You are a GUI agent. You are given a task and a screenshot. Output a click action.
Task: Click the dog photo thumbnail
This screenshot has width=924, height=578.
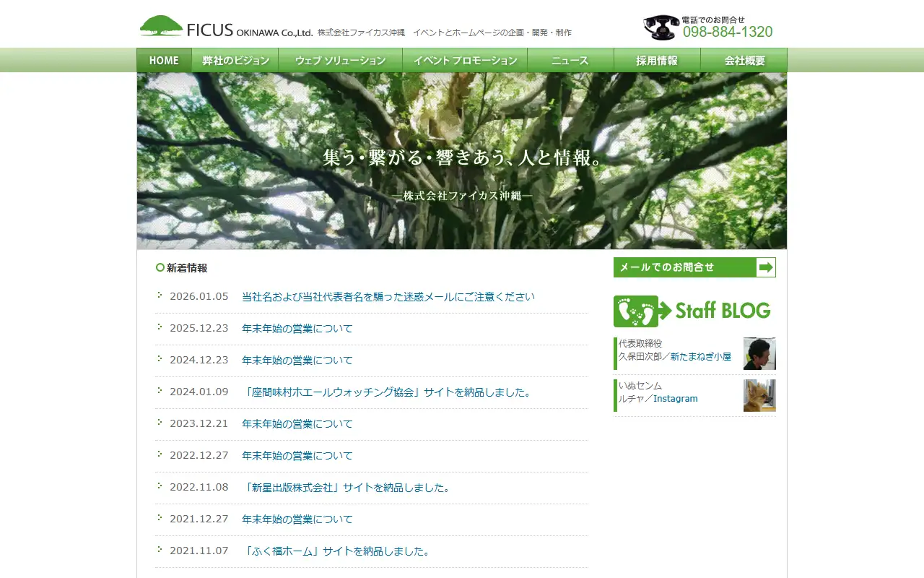[x=759, y=396]
